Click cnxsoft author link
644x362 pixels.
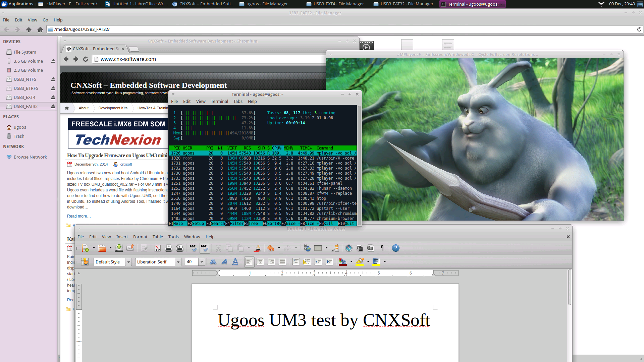126,164
